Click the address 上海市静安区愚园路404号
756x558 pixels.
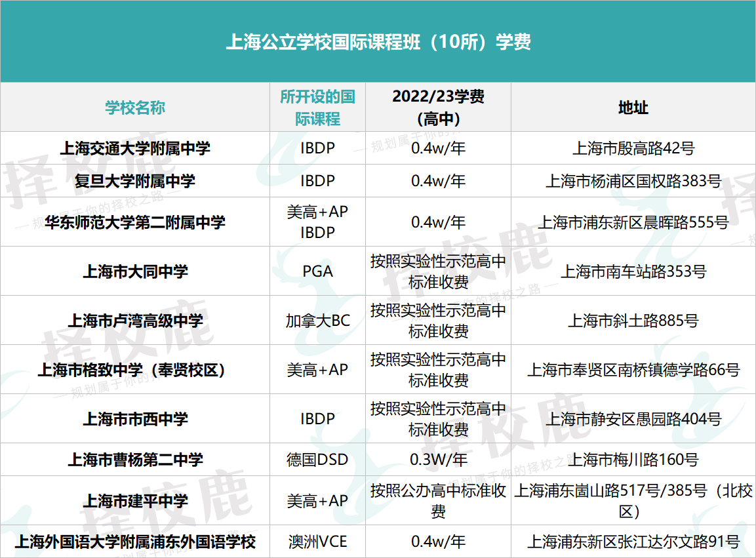(633, 418)
